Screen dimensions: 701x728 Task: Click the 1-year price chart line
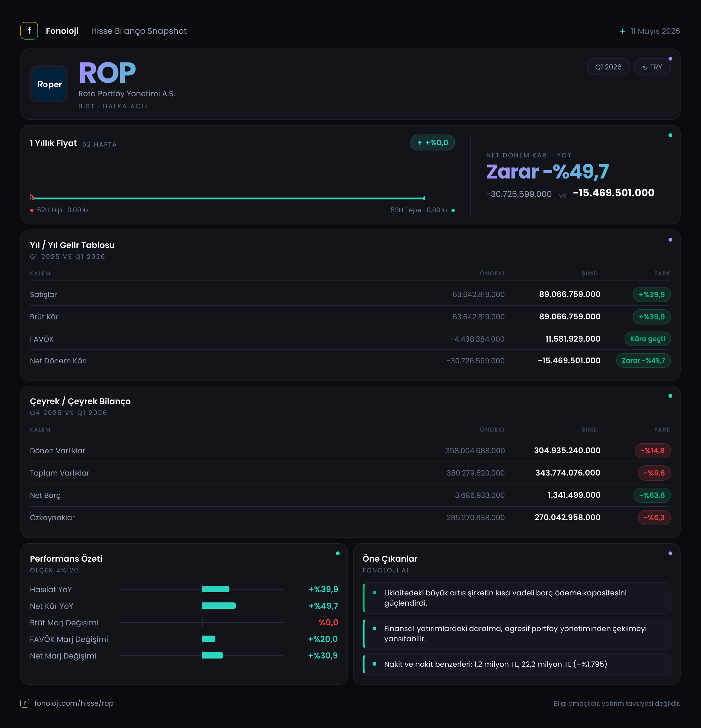pos(228,198)
